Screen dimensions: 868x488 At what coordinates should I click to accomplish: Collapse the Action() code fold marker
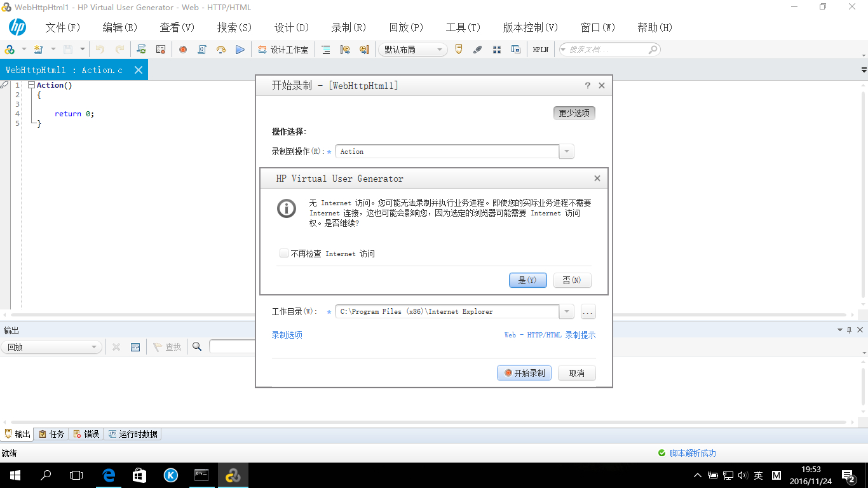31,85
